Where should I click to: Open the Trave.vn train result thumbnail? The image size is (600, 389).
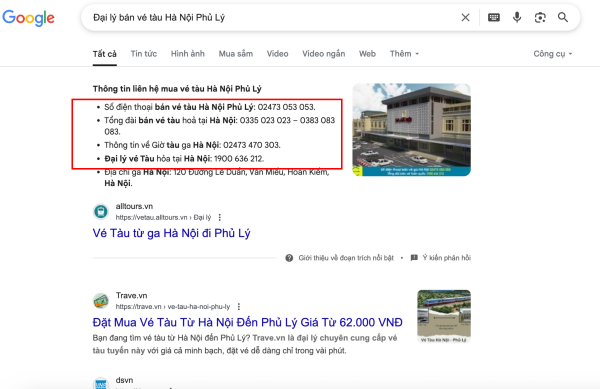pos(444,316)
